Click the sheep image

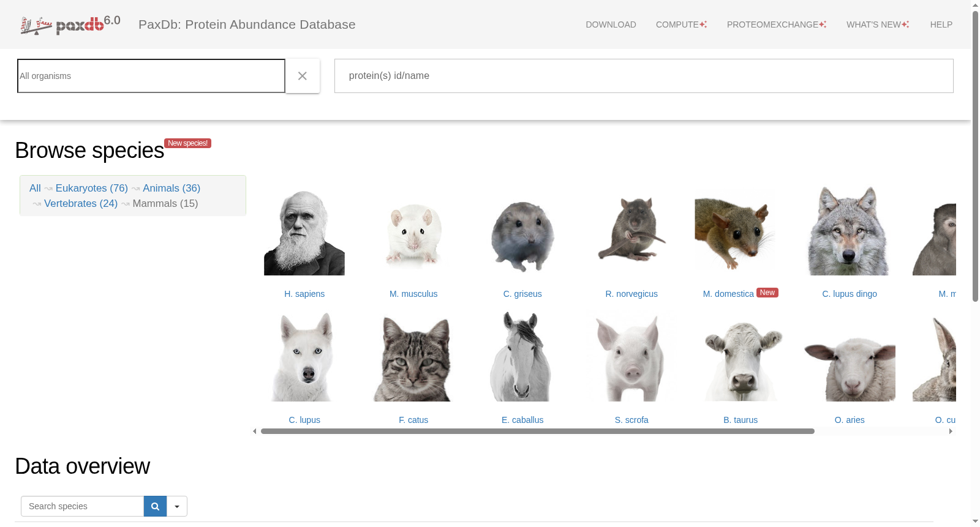[x=850, y=370]
